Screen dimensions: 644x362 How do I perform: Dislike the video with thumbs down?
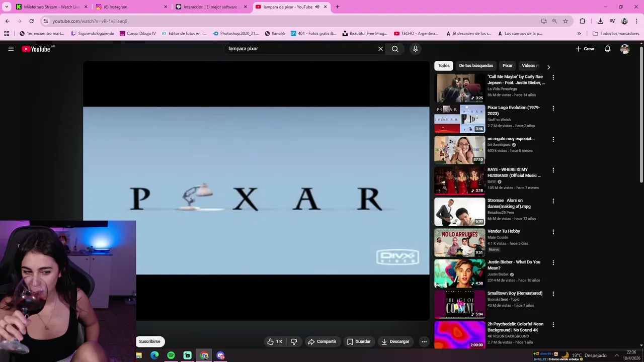294,341
